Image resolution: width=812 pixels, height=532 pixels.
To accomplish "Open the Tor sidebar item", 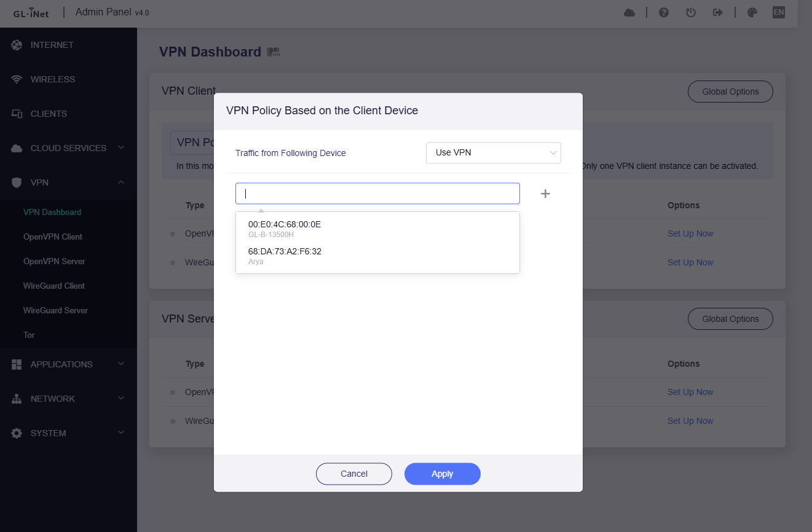I will pyautogui.click(x=29, y=335).
